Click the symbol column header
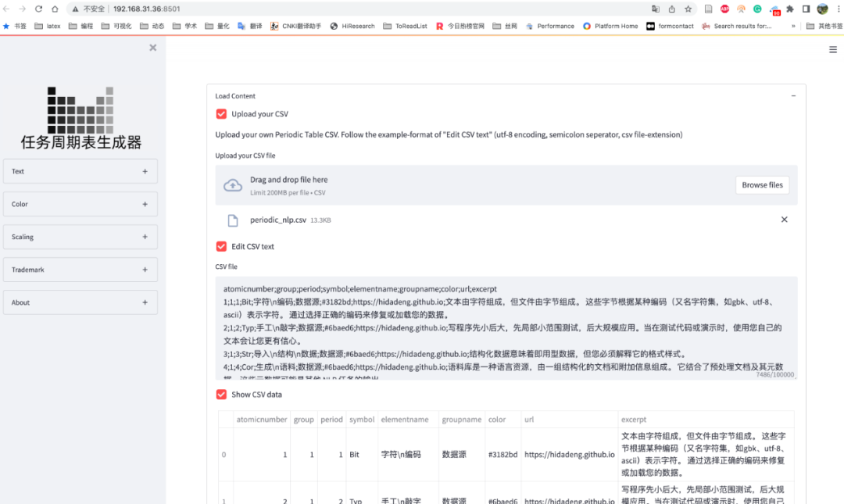This screenshot has height=504, width=844. (362, 420)
